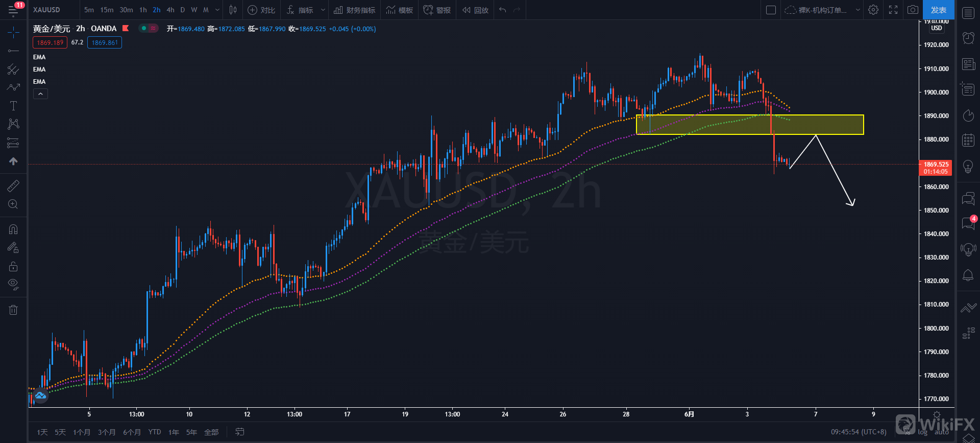Screen dimensions: 980x443
Task: Open the candlestick chart style selector
Action: pos(233,10)
